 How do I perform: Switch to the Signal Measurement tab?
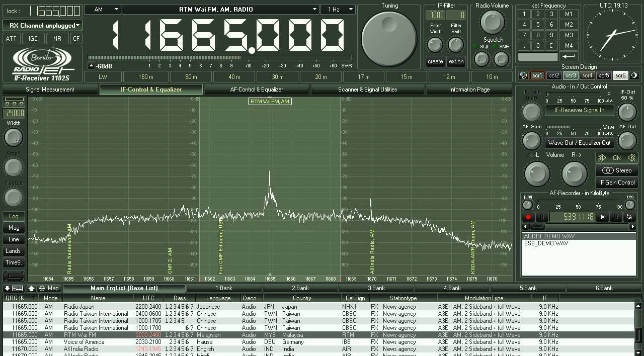coord(50,90)
